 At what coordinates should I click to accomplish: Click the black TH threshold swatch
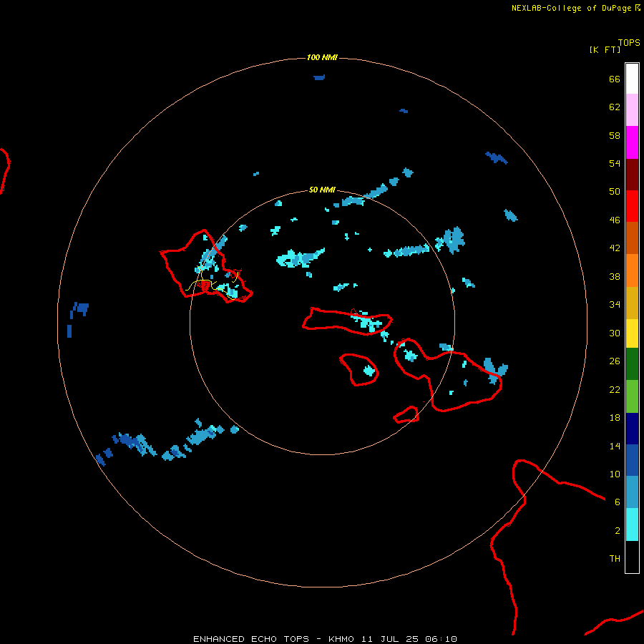point(632,557)
